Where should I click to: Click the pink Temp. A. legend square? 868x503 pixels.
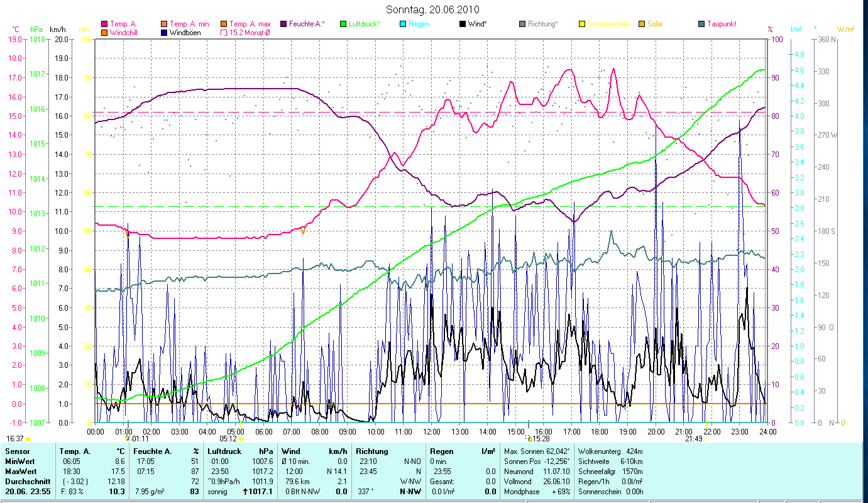coord(104,24)
